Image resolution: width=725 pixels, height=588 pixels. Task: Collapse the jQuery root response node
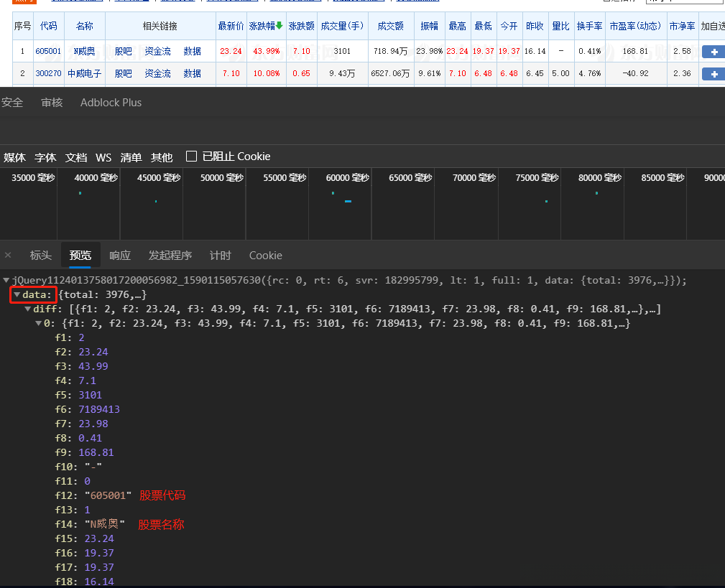(x=6, y=280)
